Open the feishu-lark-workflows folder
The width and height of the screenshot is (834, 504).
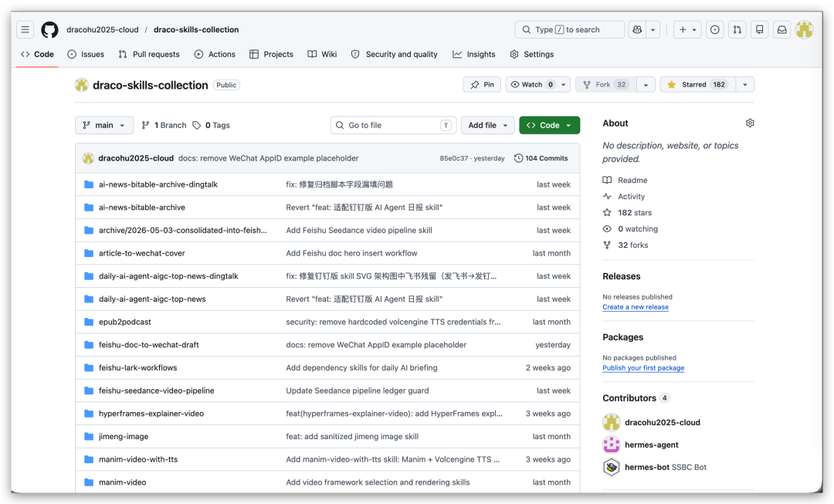point(137,368)
